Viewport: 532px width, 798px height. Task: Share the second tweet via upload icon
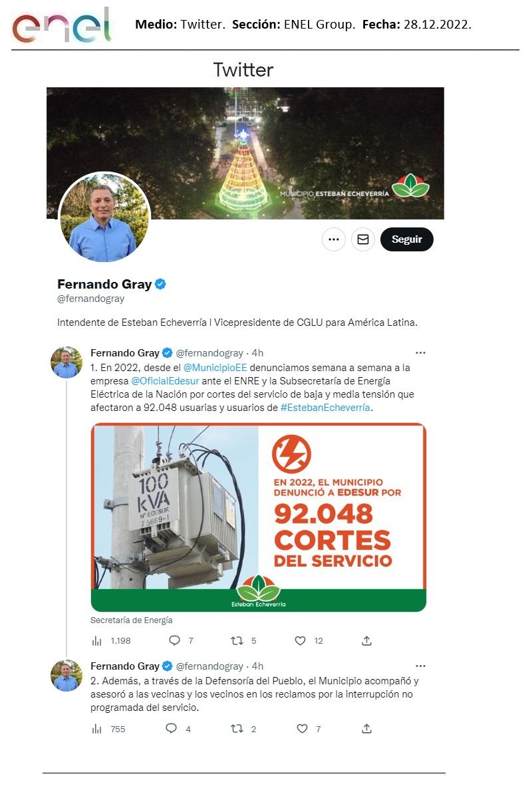(366, 729)
